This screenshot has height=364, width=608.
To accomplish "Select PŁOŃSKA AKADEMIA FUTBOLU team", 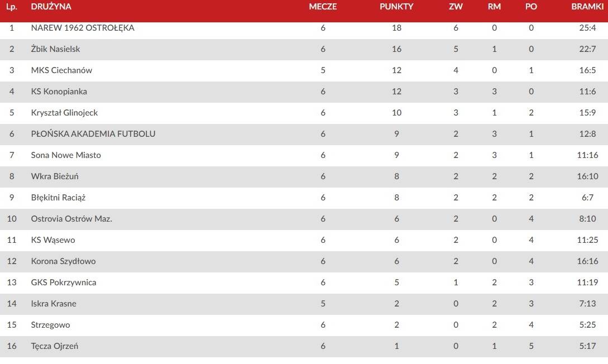I will pyautogui.click(x=93, y=134).
